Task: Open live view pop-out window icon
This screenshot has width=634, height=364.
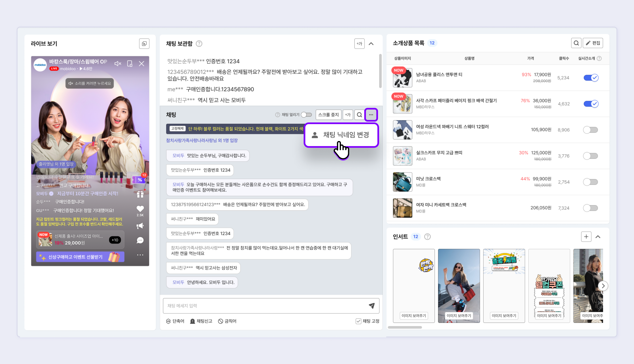Action: point(144,44)
